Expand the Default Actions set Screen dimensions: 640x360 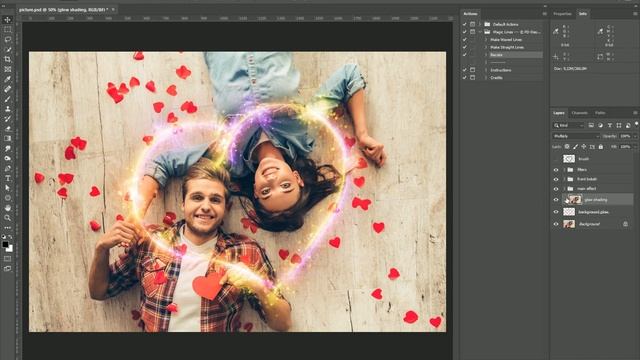click(x=480, y=24)
